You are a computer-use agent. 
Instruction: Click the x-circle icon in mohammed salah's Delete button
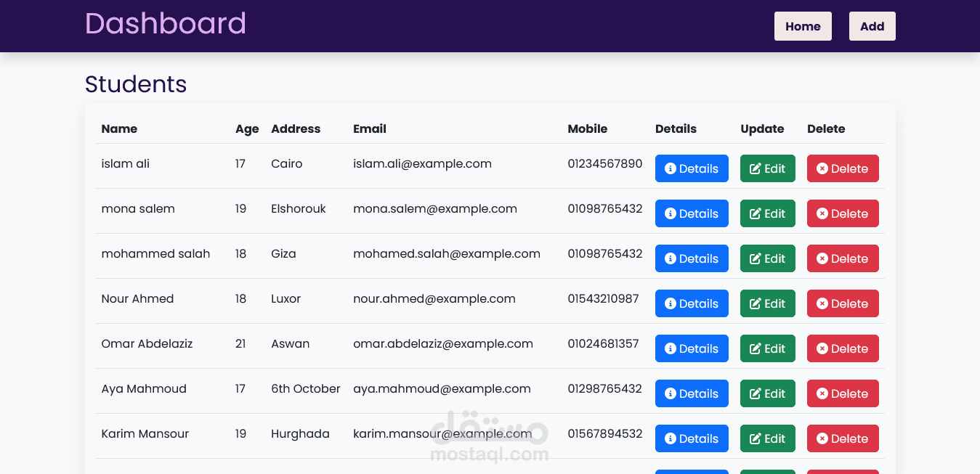pos(822,258)
